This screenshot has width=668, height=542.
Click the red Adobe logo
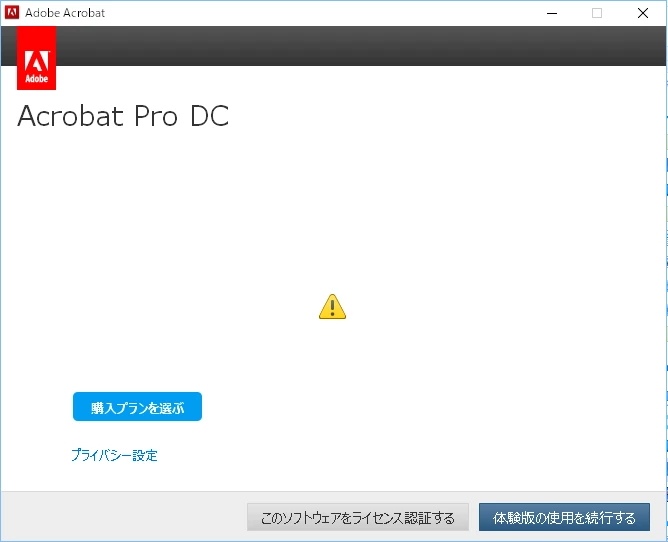[x=36, y=58]
